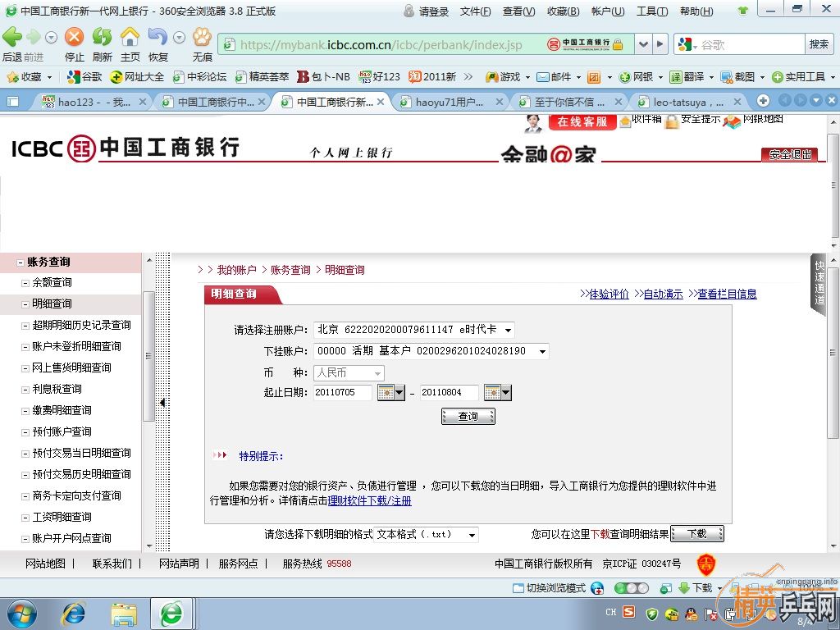This screenshot has height=630, width=840.
Task: Open the start date calendar picker
Action: pos(391,393)
